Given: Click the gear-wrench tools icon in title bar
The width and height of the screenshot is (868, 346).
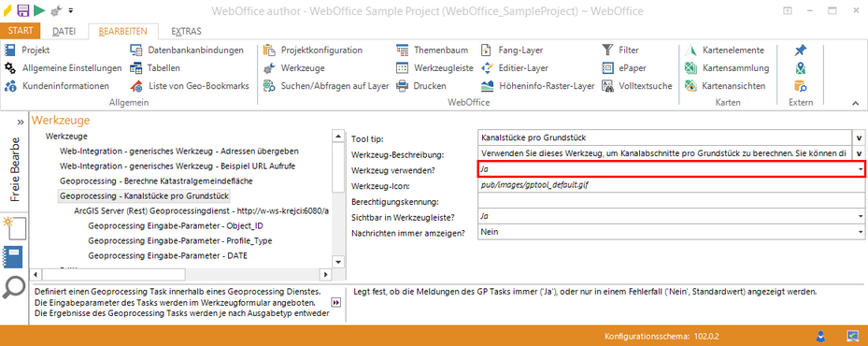Looking at the screenshot, I should [x=55, y=10].
